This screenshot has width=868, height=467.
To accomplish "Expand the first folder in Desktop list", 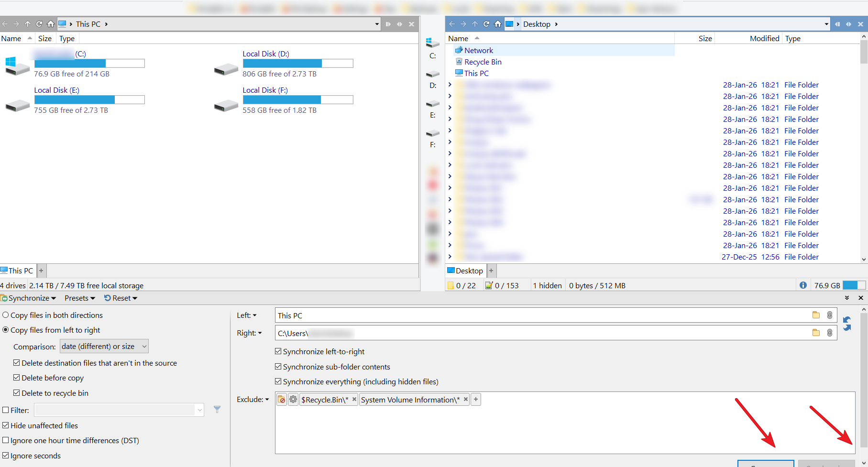I will point(450,85).
